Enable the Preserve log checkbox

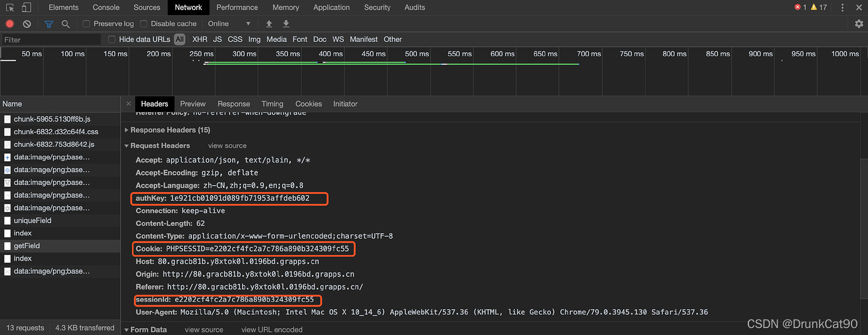click(x=87, y=24)
